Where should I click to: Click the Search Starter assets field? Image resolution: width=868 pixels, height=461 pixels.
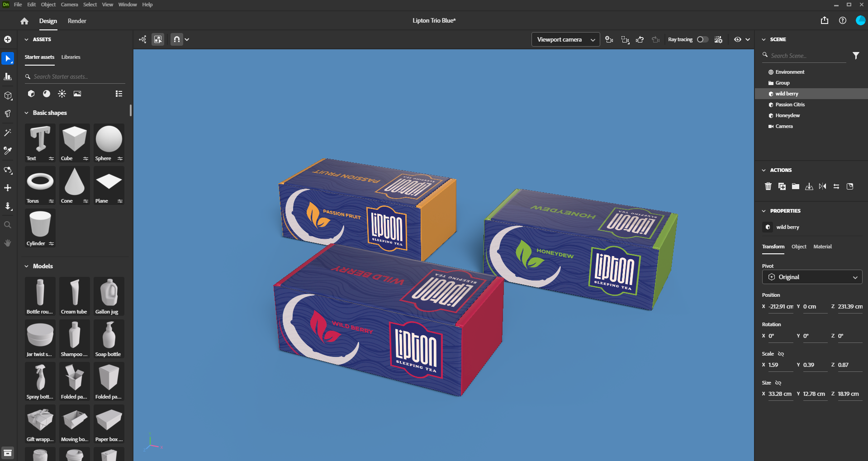(x=75, y=76)
